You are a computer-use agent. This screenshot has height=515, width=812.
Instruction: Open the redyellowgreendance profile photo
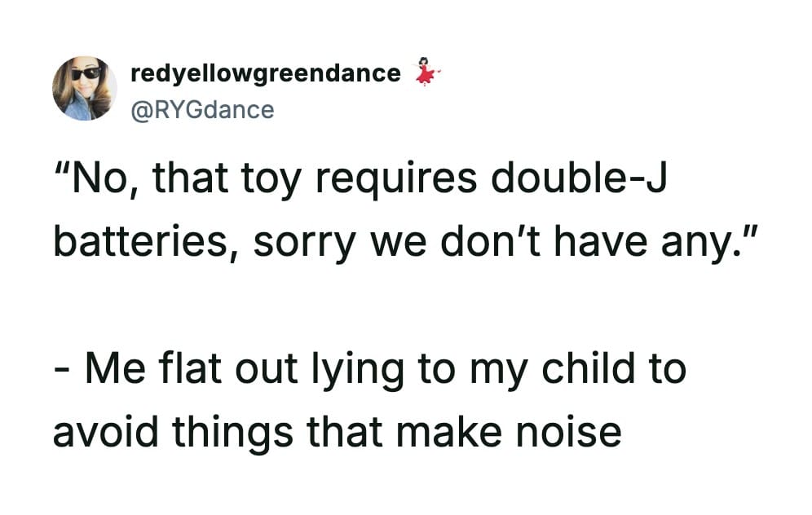tap(84, 89)
